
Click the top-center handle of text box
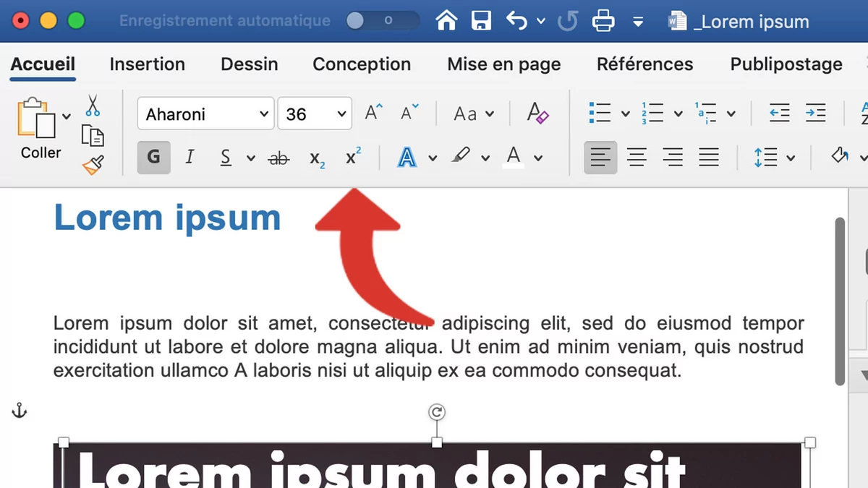pos(437,442)
